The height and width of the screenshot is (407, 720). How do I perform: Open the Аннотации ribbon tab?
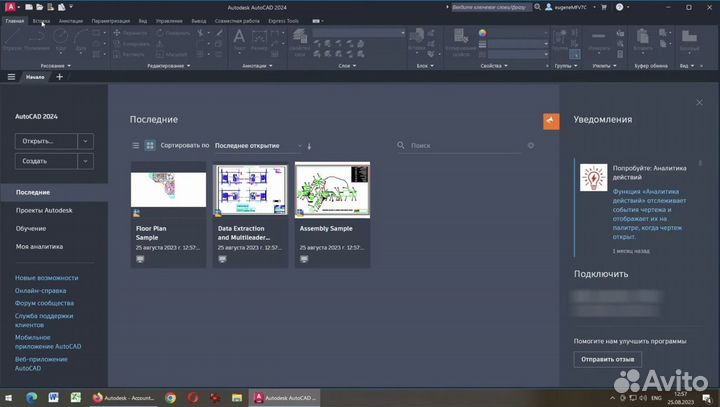(71, 20)
